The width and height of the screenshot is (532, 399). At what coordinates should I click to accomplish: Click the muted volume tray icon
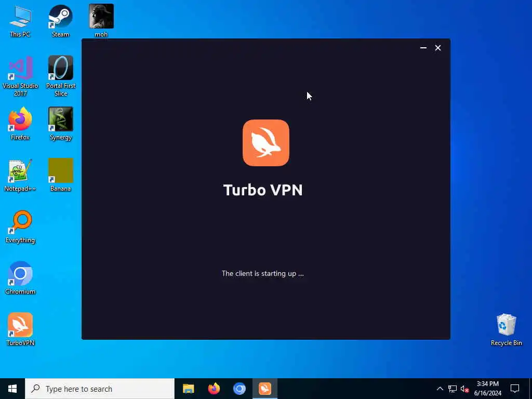(x=464, y=389)
